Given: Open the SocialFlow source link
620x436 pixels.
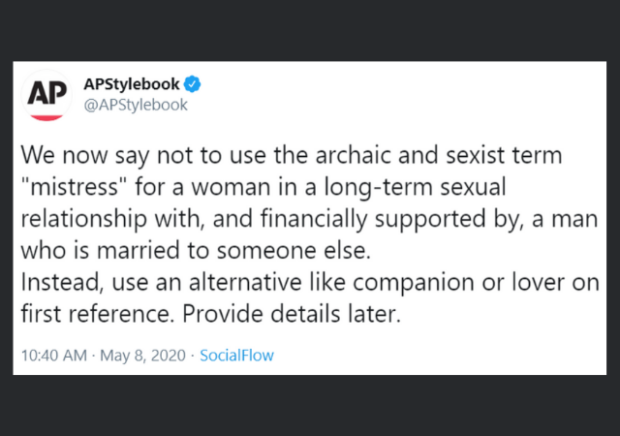Looking at the screenshot, I should 236,355.
